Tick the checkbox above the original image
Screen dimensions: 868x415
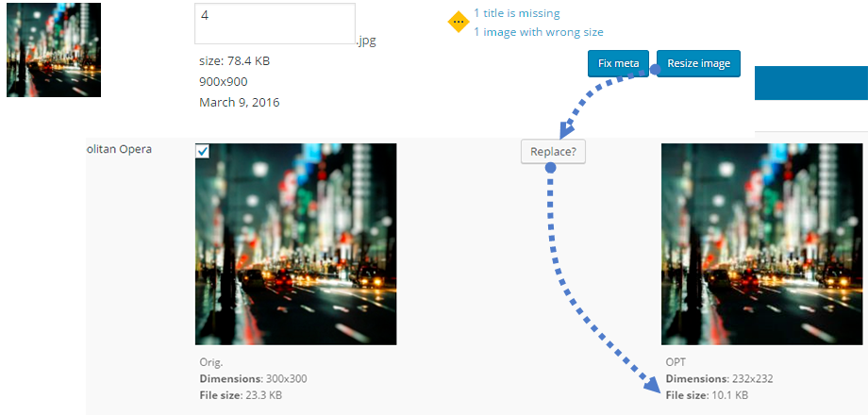(203, 151)
